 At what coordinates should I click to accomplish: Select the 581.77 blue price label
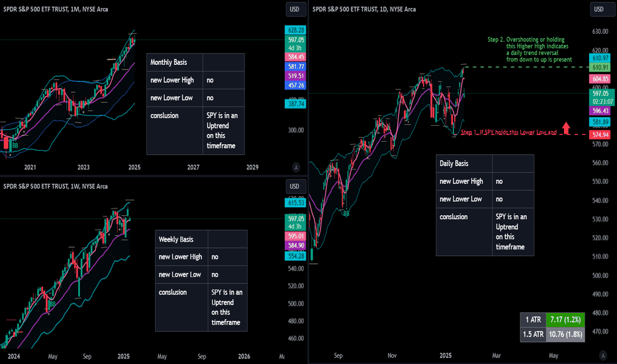(x=295, y=66)
